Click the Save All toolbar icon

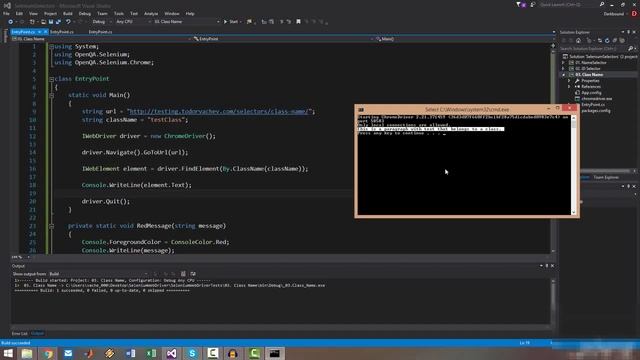pos(58,22)
